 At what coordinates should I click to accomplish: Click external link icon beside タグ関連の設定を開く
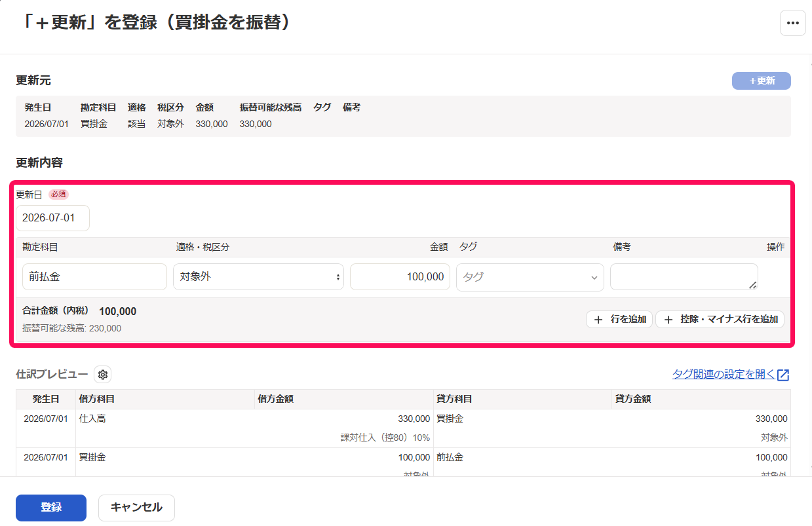[783, 375]
